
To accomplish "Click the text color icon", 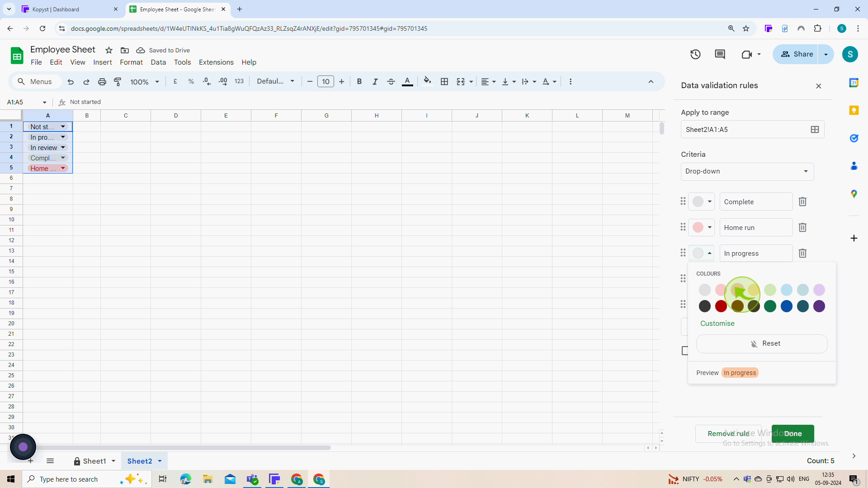I will (408, 82).
